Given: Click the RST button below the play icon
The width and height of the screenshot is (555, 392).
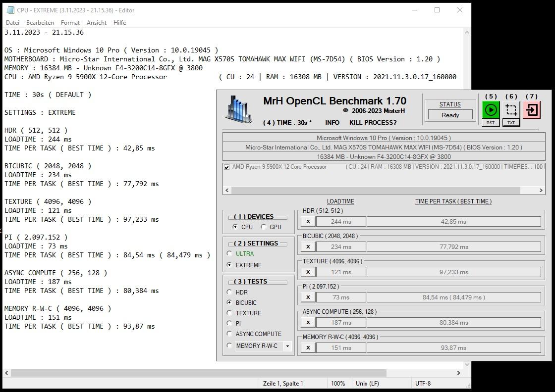Looking at the screenshot, I should [491, 123].
